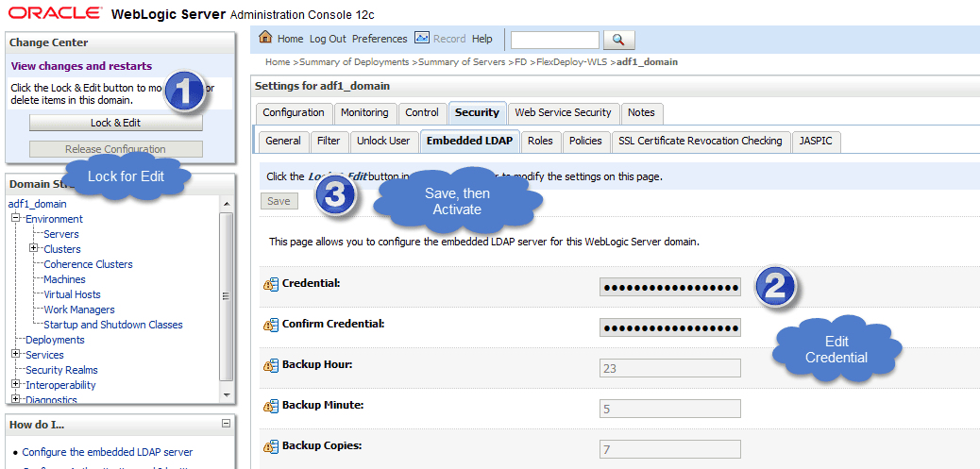Click the Save button

[279, 201]
